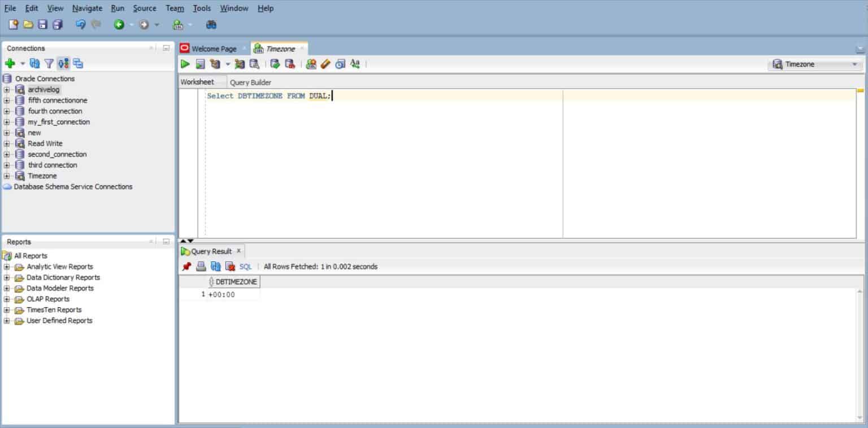Open the Tools menu
868x428 pixels.
click(201, 8)
